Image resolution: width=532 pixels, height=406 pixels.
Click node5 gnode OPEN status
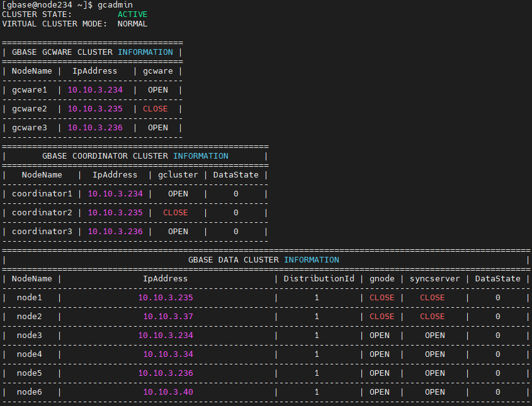coord(379,373)
